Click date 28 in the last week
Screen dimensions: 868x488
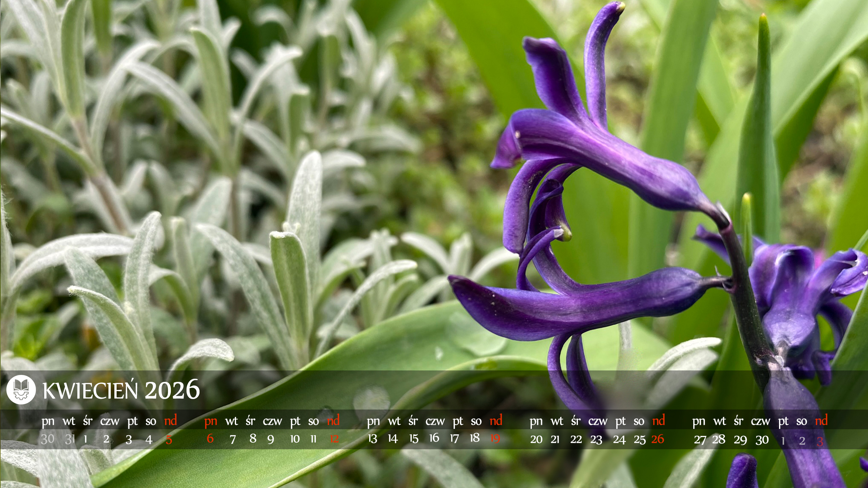(719, 439)
